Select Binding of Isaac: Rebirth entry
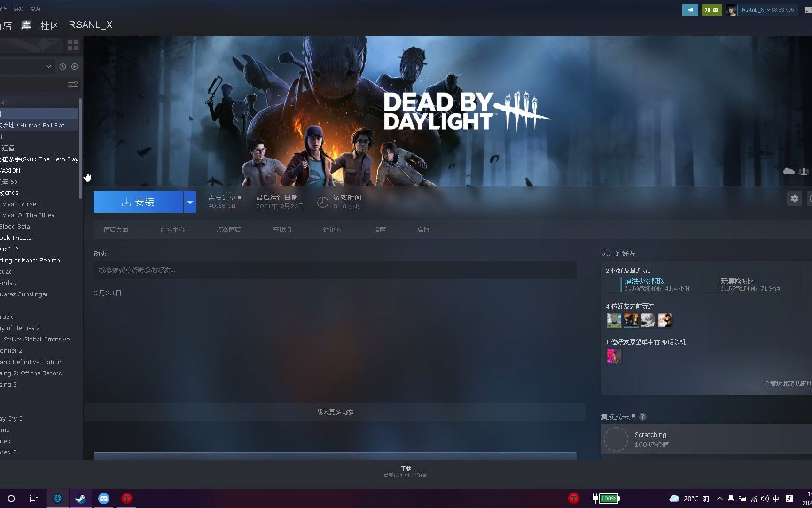The width and height of the screenshot is (812, 508). pos(39,260)
